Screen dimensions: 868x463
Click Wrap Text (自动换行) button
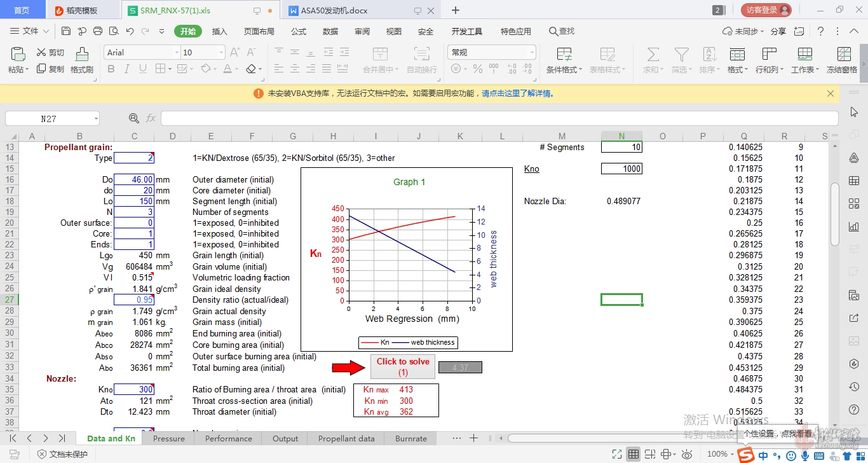[x=422, y=61]
